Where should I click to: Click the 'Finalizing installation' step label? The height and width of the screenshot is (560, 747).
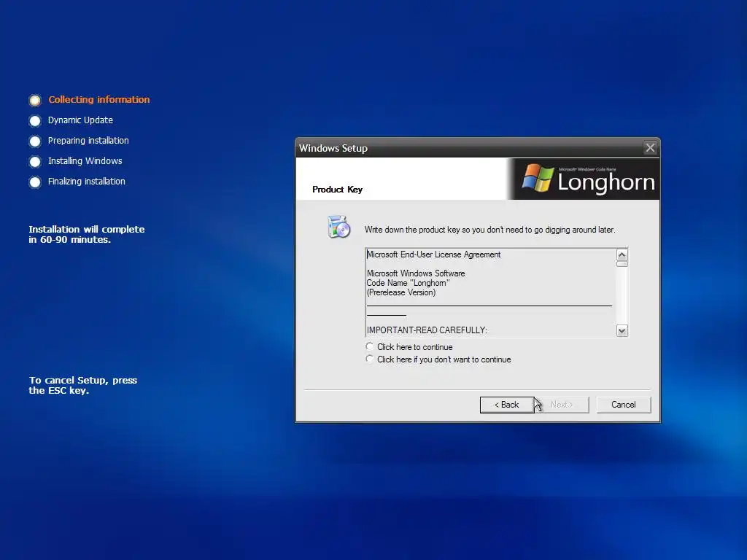86,182
